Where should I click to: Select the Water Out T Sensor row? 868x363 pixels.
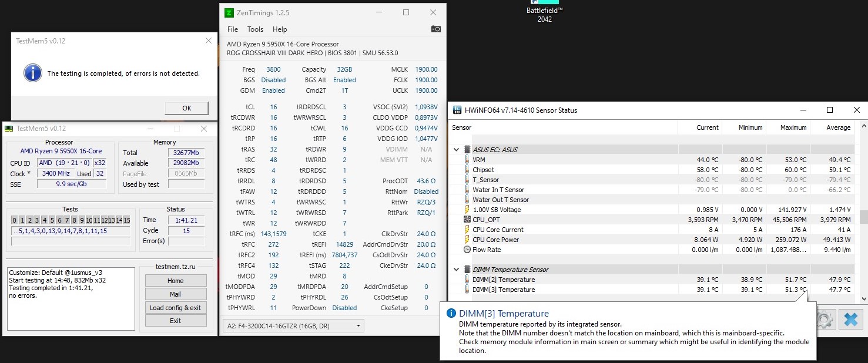click(x=652, y=200)
